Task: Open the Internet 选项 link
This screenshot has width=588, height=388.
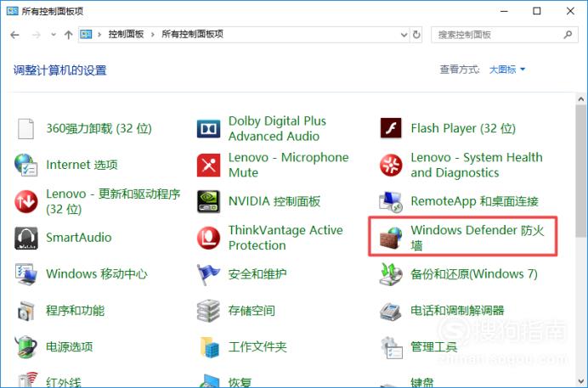Action: pos(82,165)
